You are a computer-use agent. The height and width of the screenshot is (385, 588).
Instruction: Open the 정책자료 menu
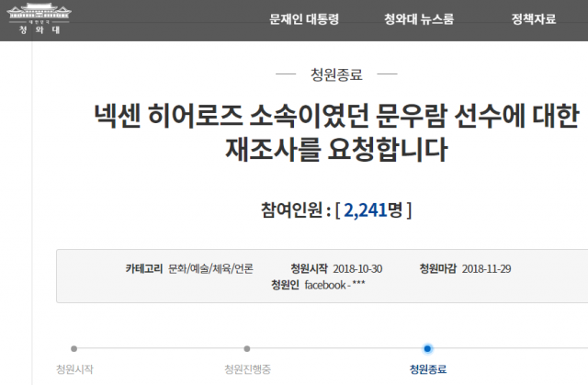tap(534, 19)
